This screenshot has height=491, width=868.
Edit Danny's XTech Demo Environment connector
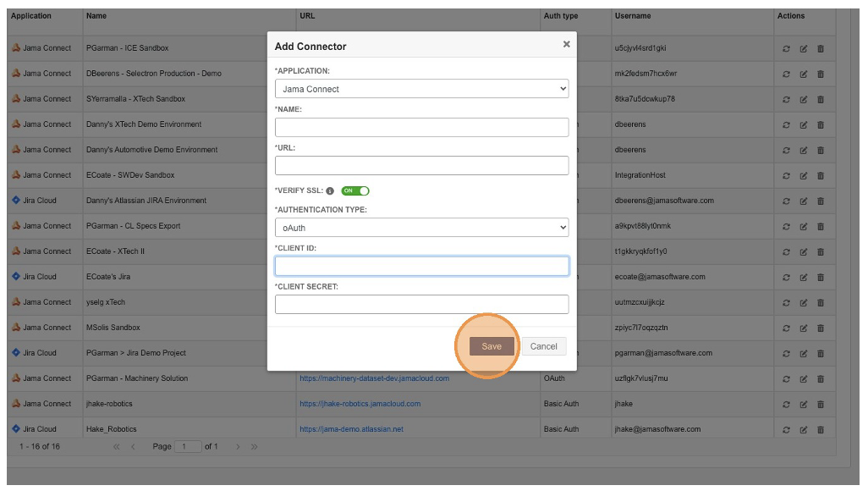pyautogui.click(x=803, y=125)
